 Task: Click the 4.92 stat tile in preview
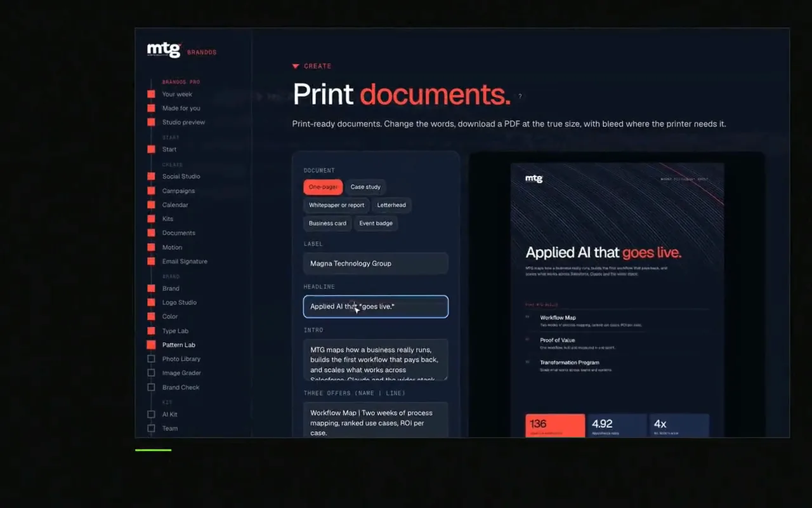tap(617, 425)
